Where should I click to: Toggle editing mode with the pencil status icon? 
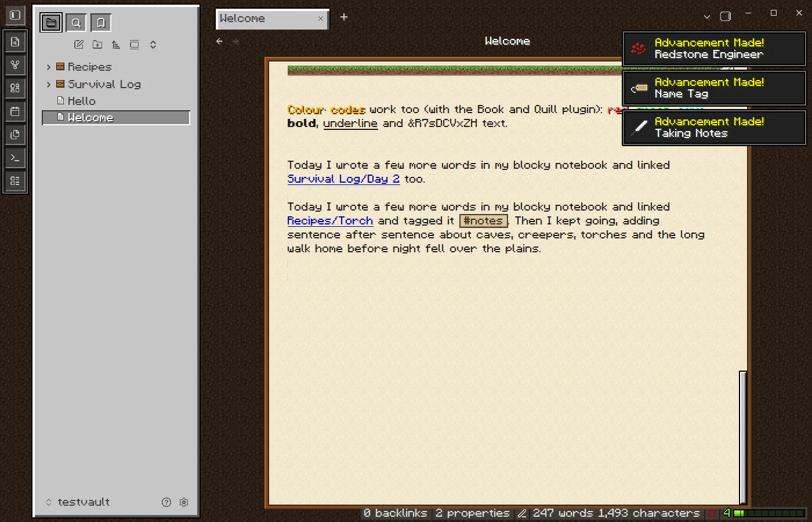(522, 513)
